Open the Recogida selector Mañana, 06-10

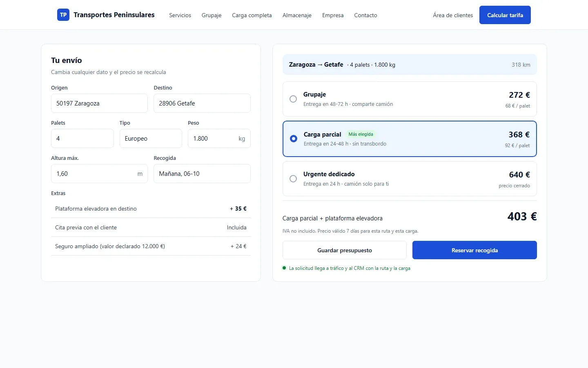202,174
